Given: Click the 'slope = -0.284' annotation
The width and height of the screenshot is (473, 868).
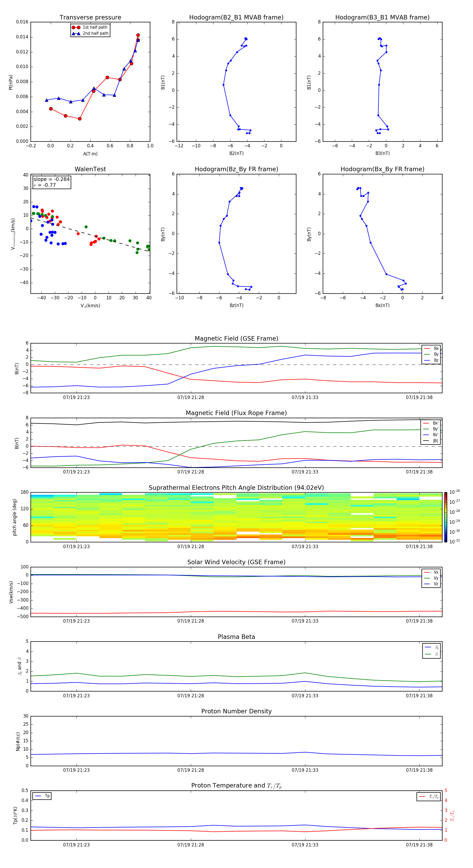Looking at the screenshot, I should (52, 179).
